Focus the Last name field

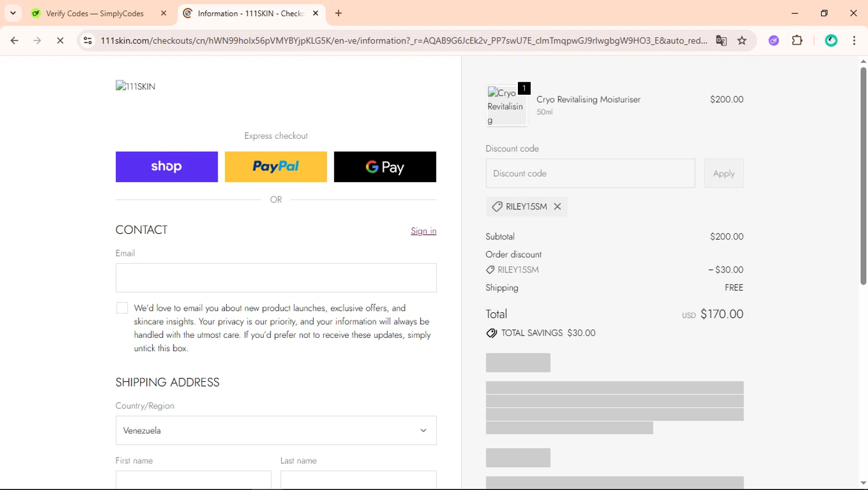click(x=359, y=480)
